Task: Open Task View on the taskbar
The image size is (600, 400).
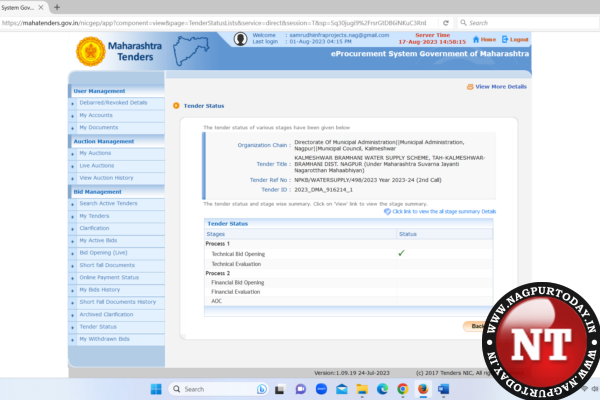Action: (x=280, y=390)
